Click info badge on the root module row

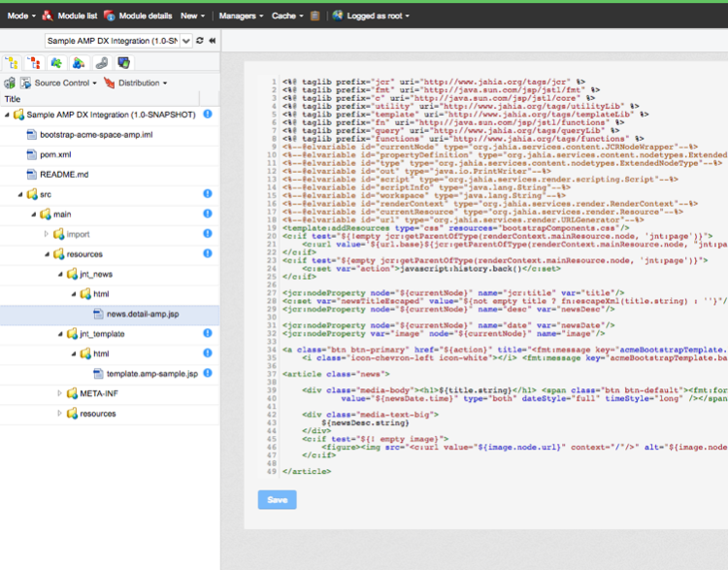click(x=208, y=114)
